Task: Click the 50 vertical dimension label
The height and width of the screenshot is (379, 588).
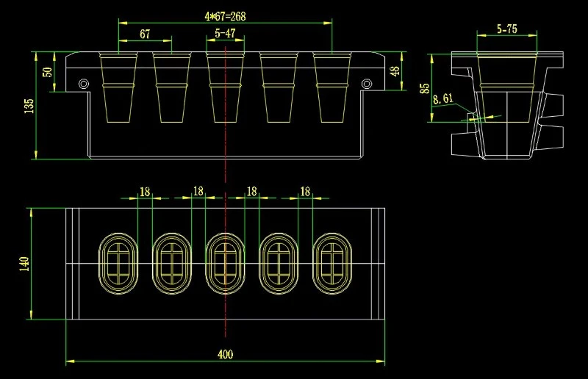Action: coord(47,72)
